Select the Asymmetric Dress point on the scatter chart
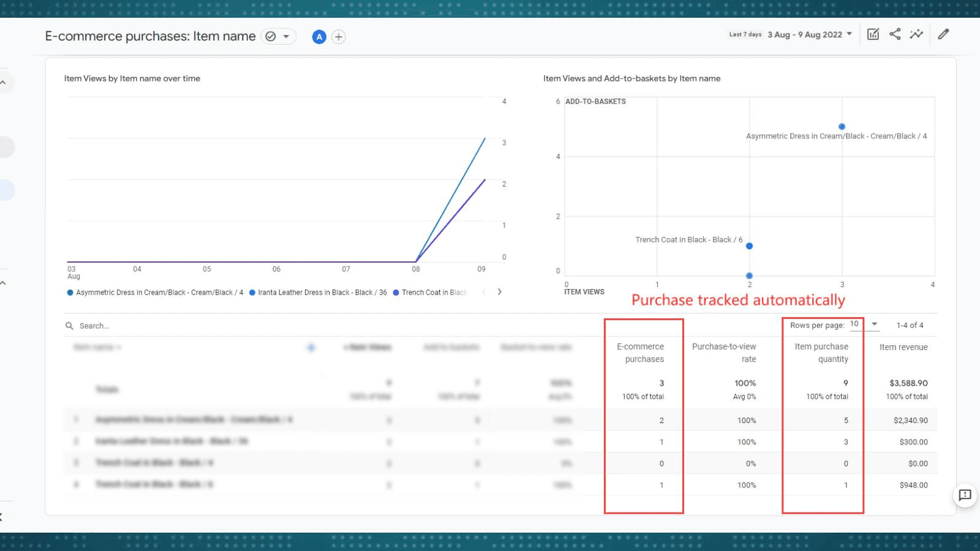The image size is (980, 551). 842,126
